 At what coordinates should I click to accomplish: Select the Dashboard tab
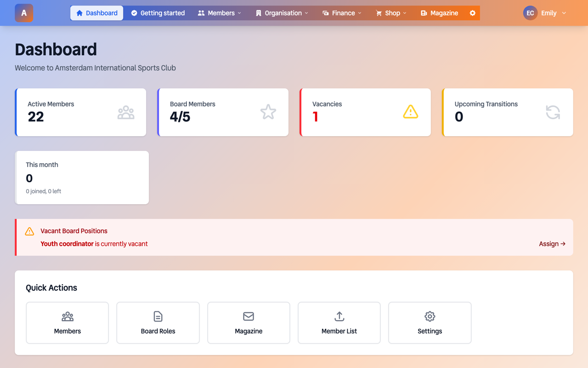pyautogui.click(x=97, y=13)
